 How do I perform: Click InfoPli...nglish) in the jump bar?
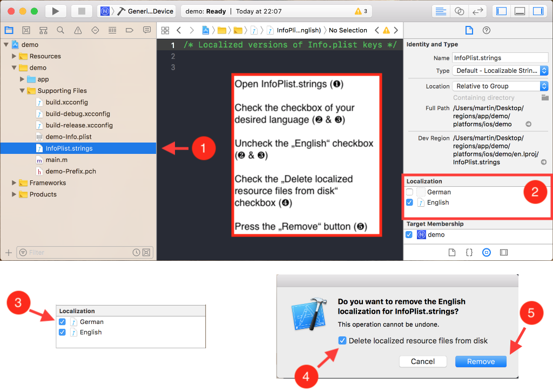point(299,30)
